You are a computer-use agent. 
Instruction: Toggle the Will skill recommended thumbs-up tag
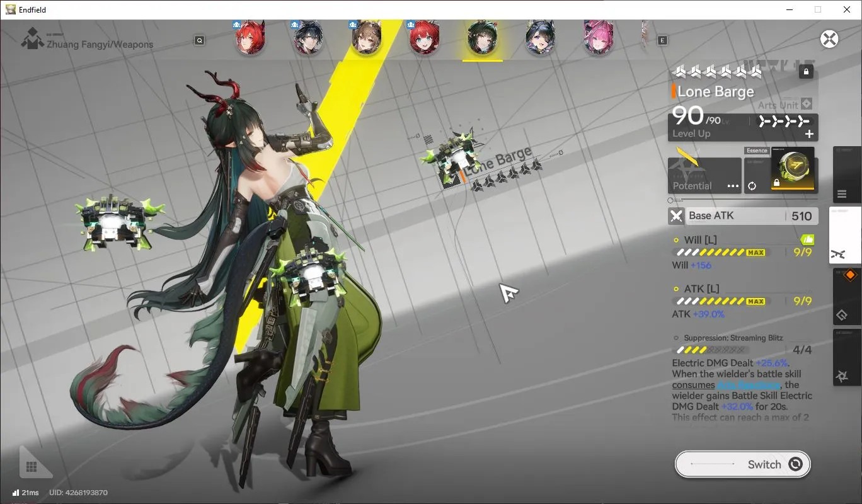coord(807,239)
